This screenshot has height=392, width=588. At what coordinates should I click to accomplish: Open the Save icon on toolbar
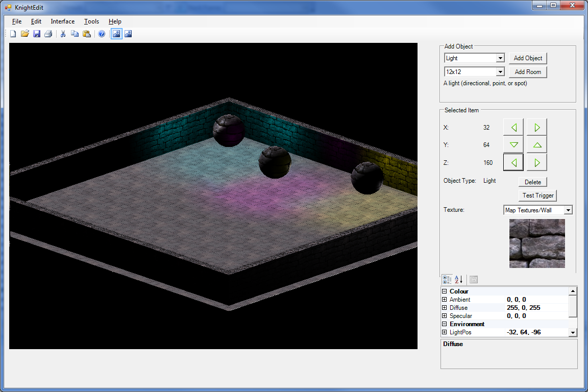coord(36,33)
